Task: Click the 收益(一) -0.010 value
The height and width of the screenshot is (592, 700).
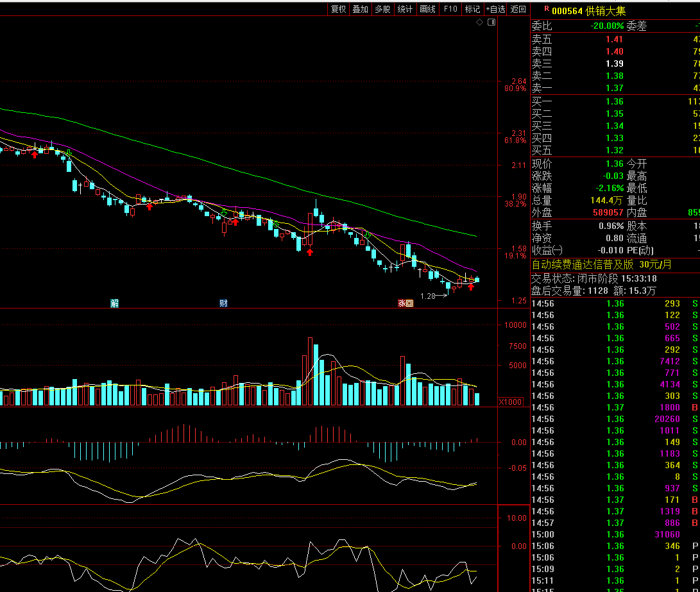Action: (611, 251)
